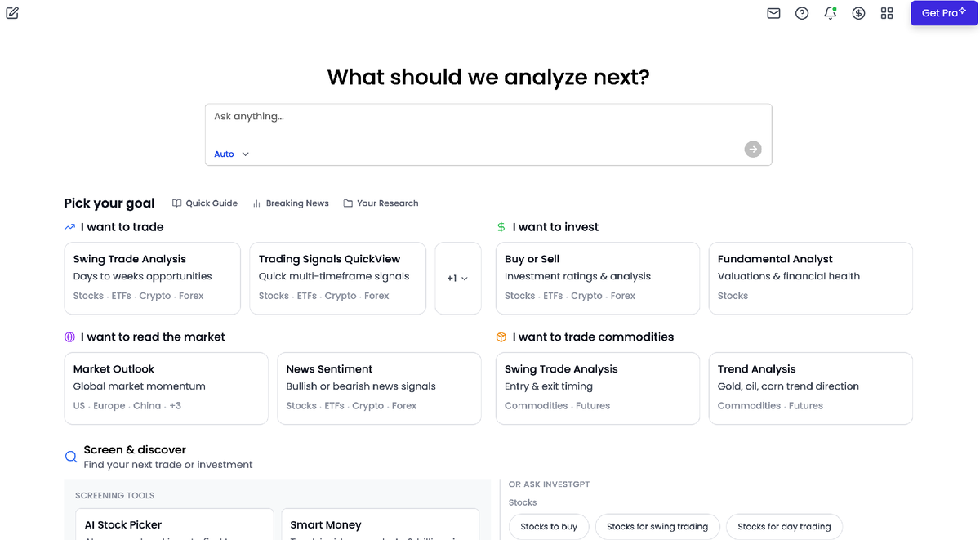The width and height of the screenshot is (980, 540).
Task: Click the Your Research folder icon
Action: (x=346, y=203)
